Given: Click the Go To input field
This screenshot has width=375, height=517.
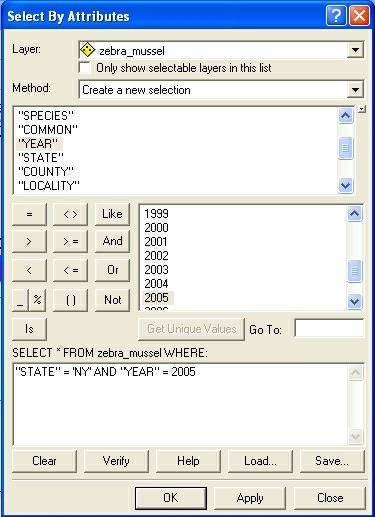Looking at the screenshot, I should coord(329,328).
